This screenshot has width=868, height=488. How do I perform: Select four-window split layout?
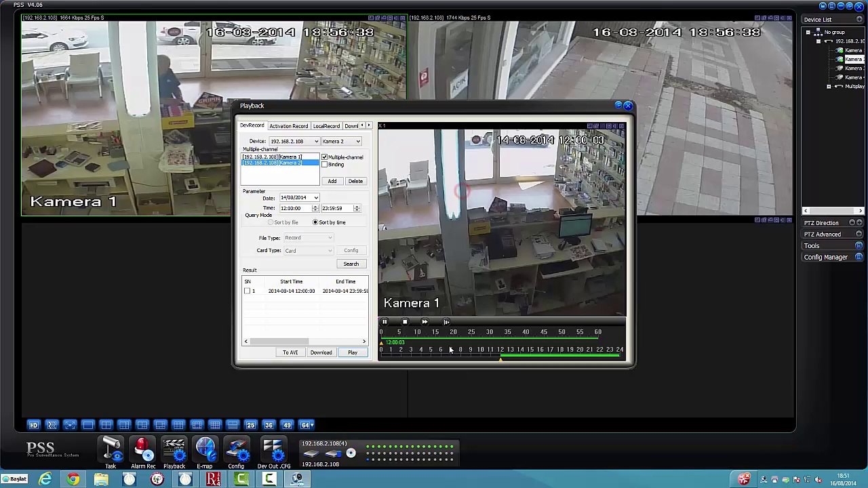click(106, 425)
